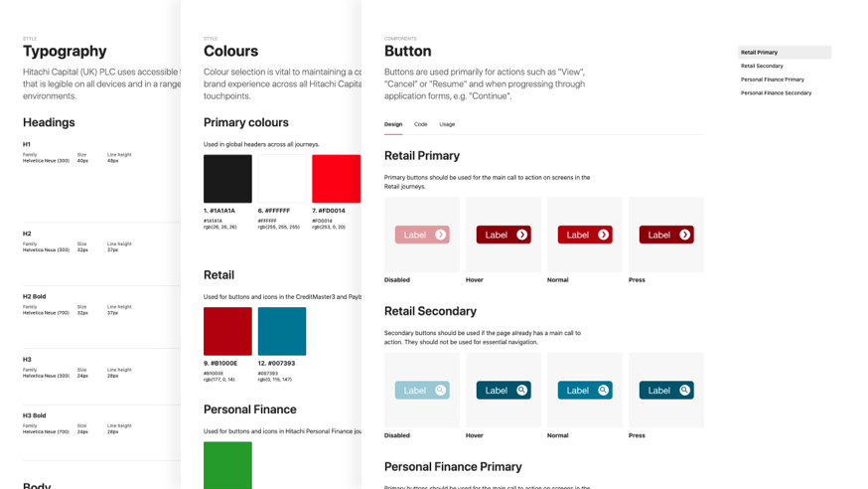Open the Personal Finance Primary nav link
The height and width of the screenshot is (489, 868).
pyautogui.click(x=773, y=80)
